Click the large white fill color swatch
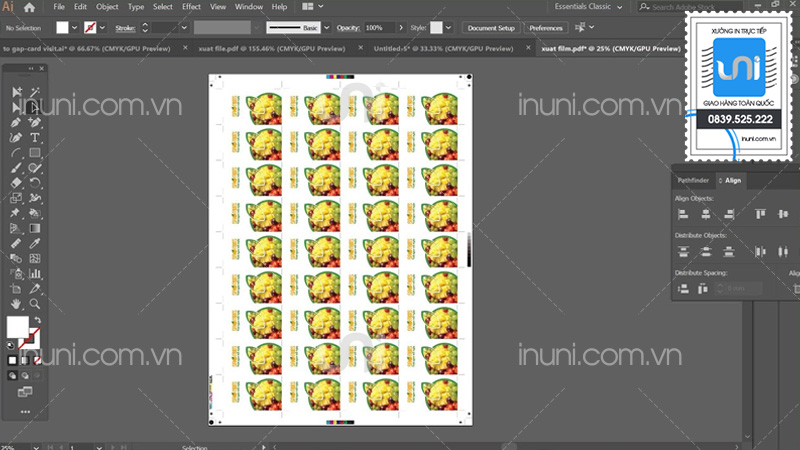The width and height of the screenshot is (800, 450). pos(17,326)
